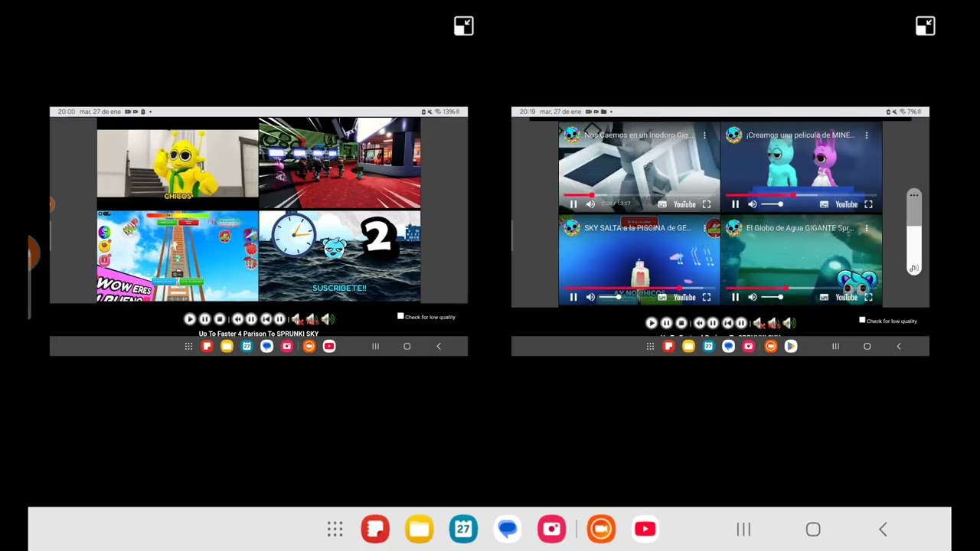
Task: Rewind using left window's double-arrow button
Action: coord(237,319)
